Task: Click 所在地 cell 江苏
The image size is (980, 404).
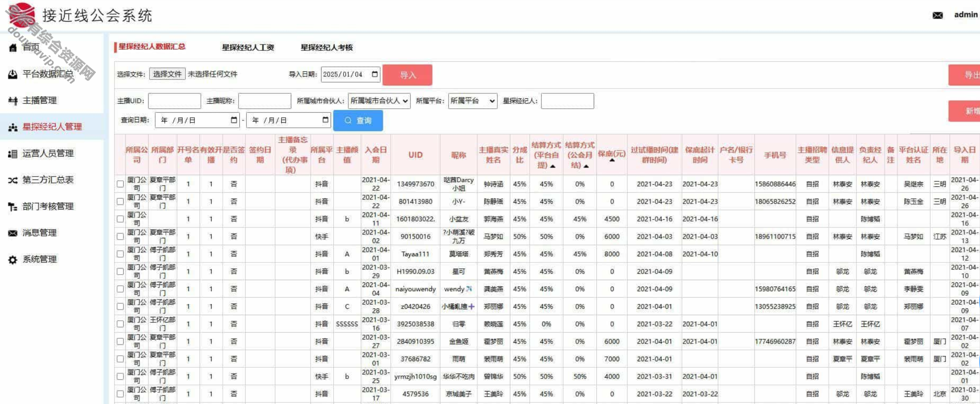Action: [939, 237]
